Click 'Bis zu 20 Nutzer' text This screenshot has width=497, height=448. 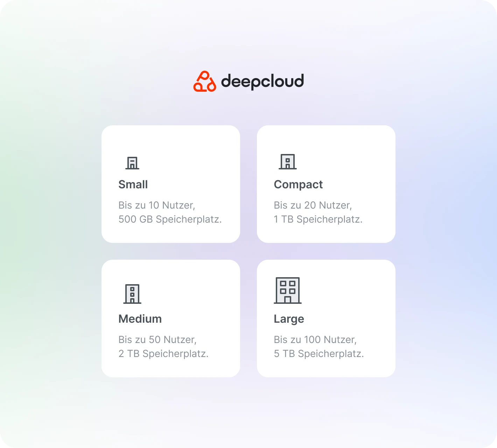(313, 205)
